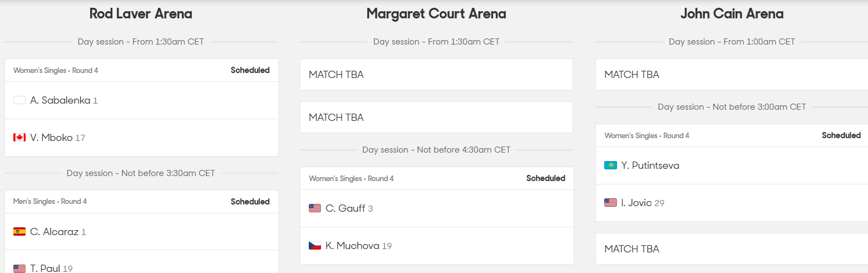Open Y. Putintseva player profile
868x273 pixels.
(x=650, y=165)
